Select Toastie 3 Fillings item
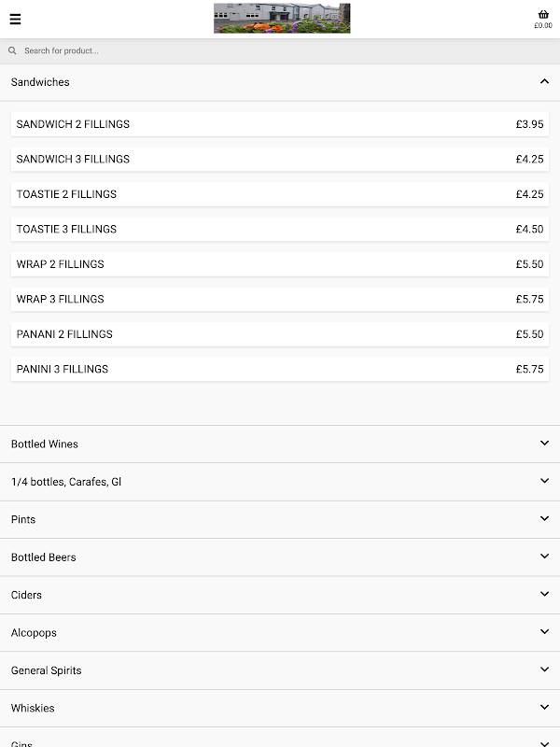Screen dimensions: 560x747 tap(279, 229)
